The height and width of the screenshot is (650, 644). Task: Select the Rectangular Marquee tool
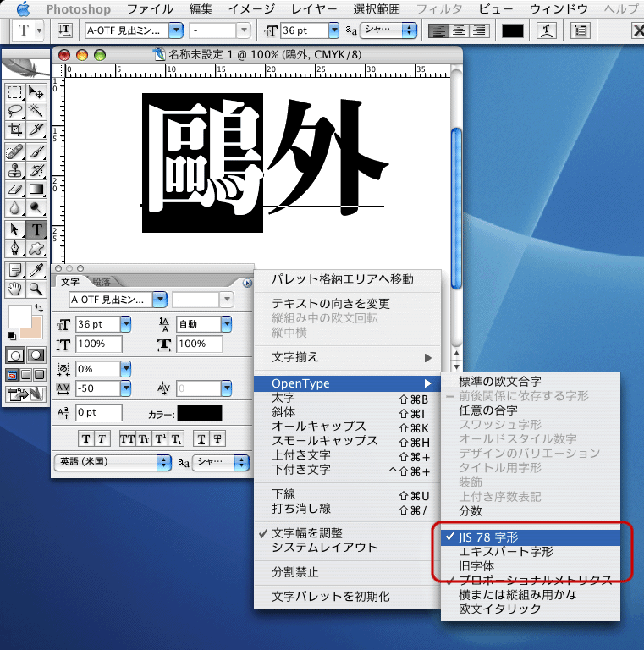point(15,93)
